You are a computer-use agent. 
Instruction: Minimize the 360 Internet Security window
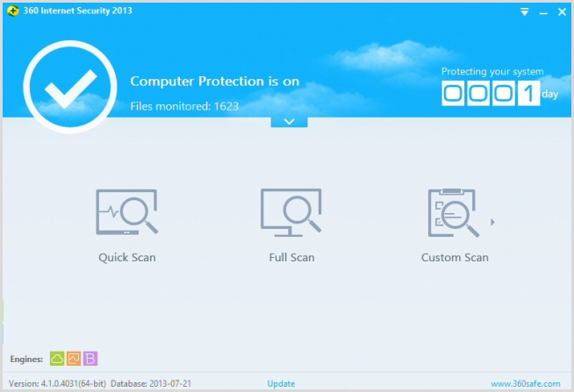543,12
